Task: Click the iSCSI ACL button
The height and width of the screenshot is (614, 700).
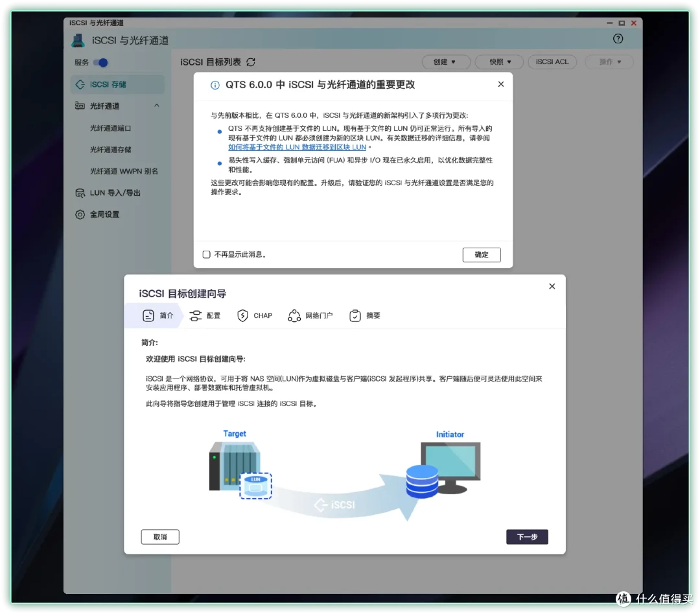Action: click(x=552, y=62)
